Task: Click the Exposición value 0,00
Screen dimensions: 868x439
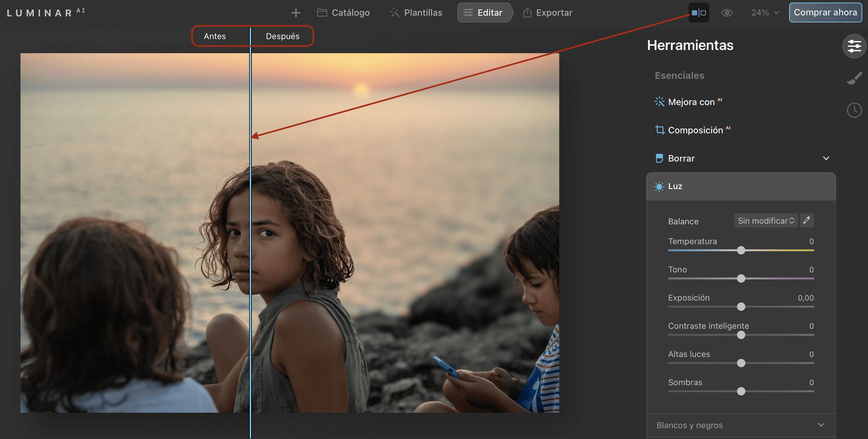Action: click(x=805, y=298)
